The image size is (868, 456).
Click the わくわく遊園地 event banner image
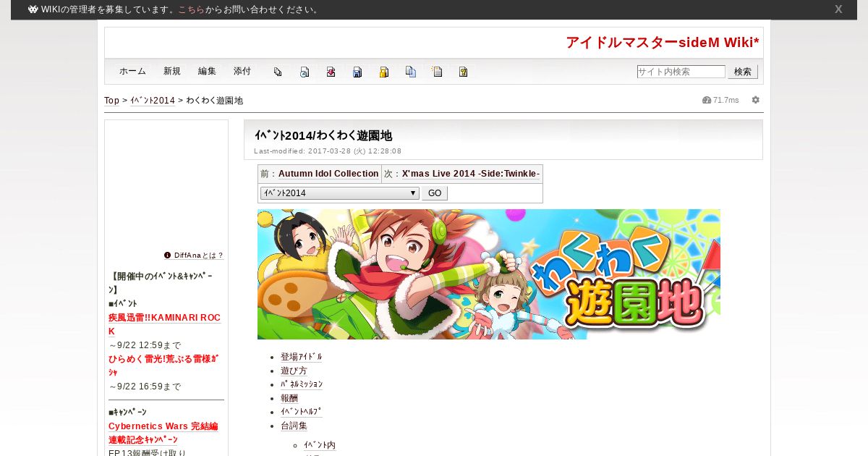click(x=489, y=274)
